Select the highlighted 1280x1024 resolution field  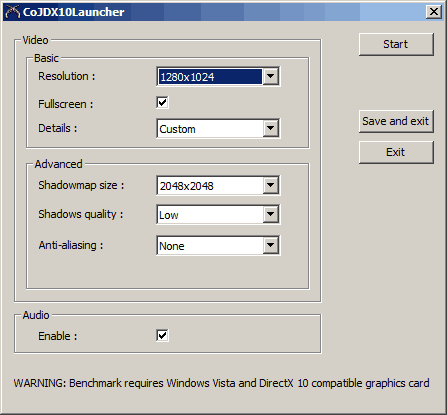coord(210,77)
